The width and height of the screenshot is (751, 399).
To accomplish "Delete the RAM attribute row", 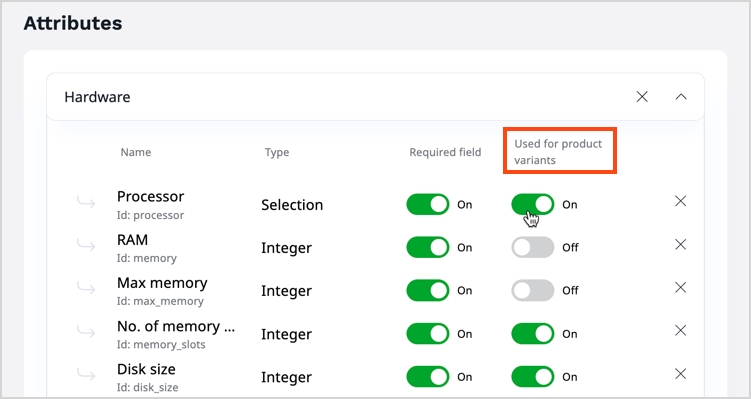I will point(681,244).
